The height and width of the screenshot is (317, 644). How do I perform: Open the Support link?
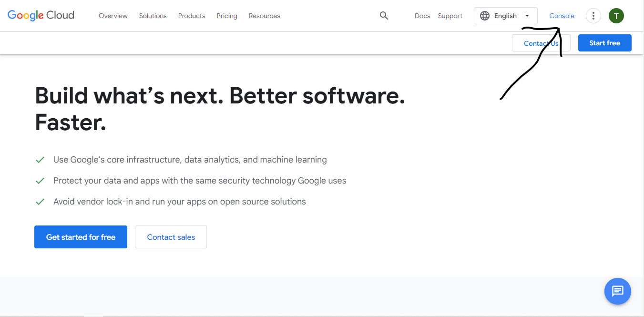point(450,16)
